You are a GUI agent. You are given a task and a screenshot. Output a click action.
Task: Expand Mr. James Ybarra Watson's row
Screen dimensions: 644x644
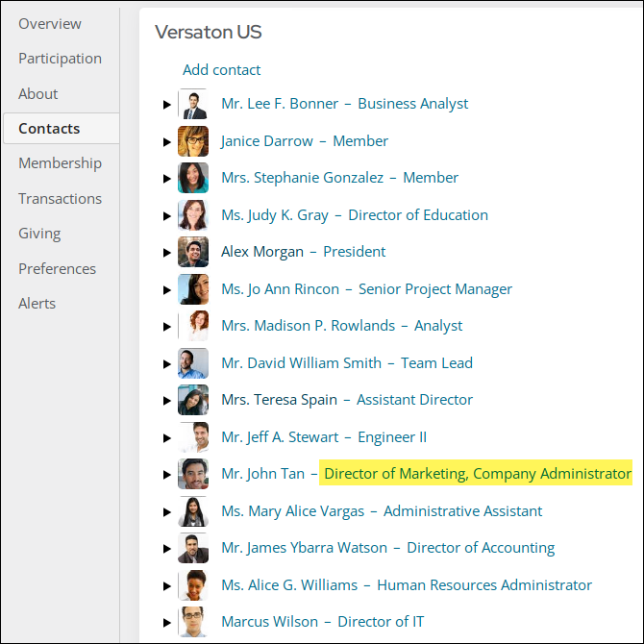[166, 549]
